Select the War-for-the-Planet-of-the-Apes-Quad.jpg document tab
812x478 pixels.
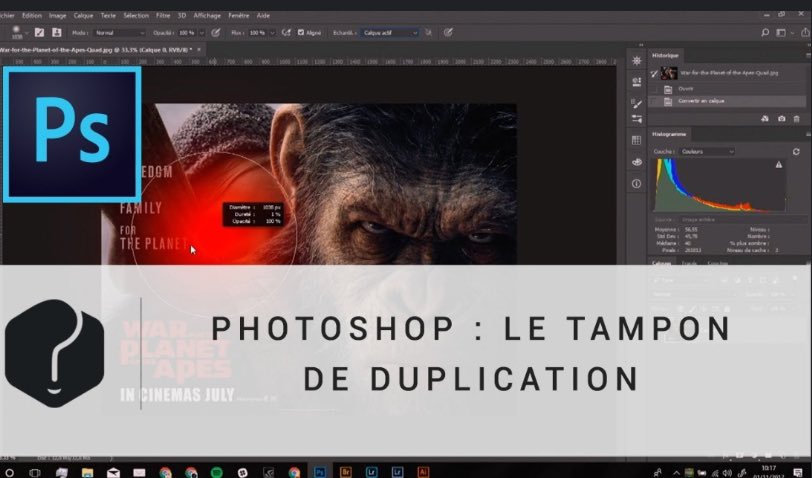pyautogui.click(x=96, y=50)
